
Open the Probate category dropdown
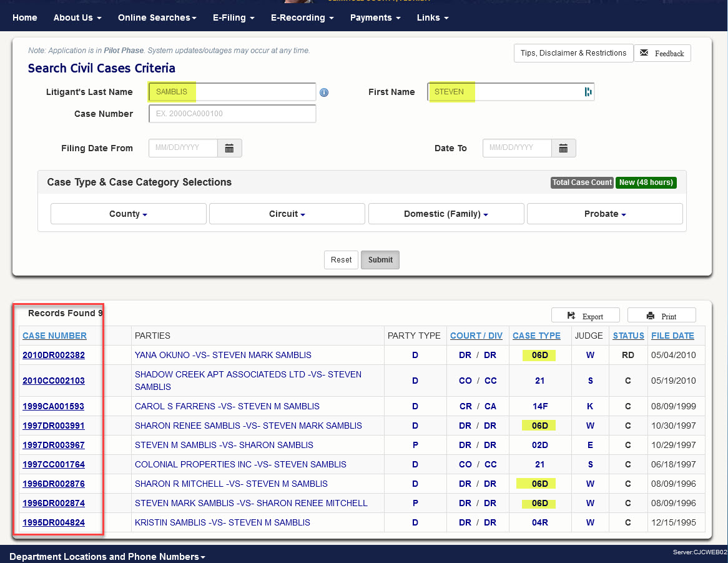pos(604,214)
